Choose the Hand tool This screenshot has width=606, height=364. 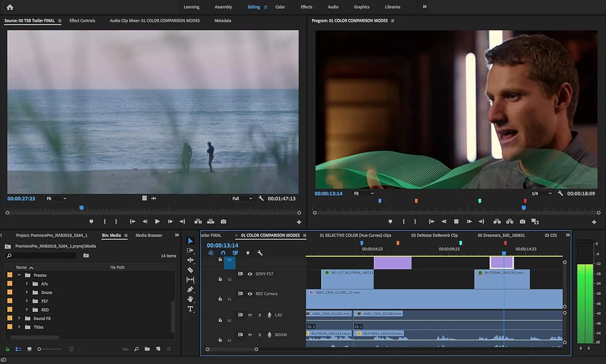click(x=190, y=299)
